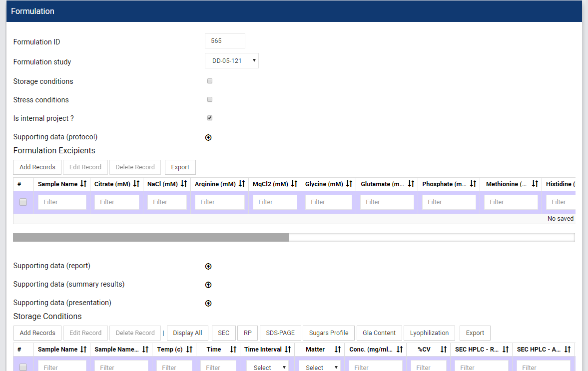Click Add Records in Formulation Excipients

pos(37,167)
